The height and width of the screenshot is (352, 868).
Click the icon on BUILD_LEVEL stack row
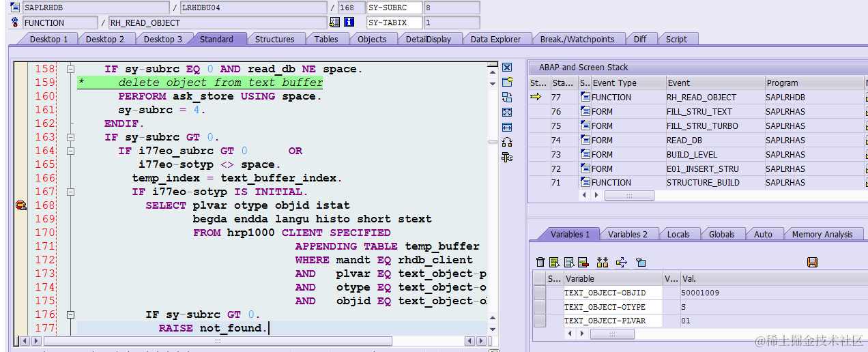(585, 154)
